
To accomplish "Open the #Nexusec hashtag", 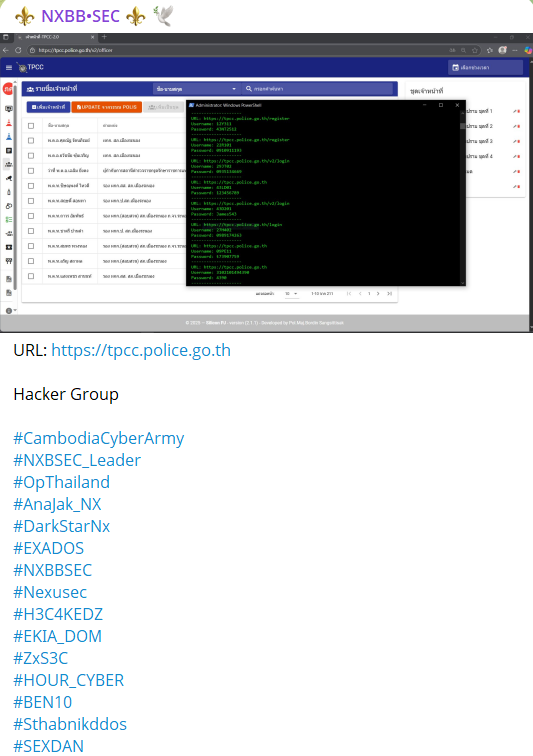I will pos(50,592).
